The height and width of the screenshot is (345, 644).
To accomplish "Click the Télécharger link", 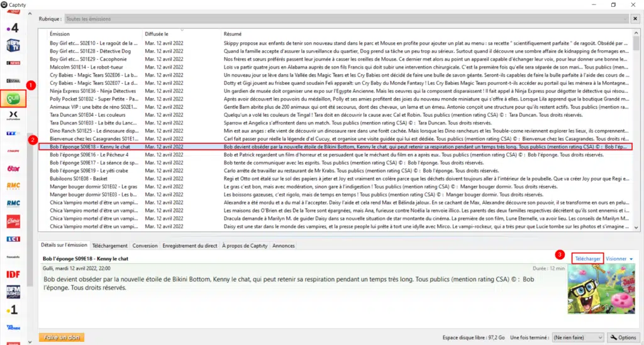I will tap(587, 259).
